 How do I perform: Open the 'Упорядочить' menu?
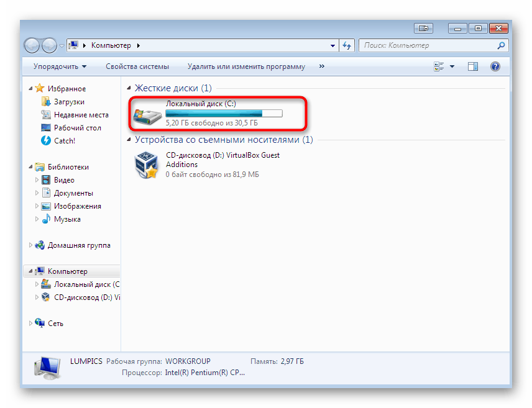[60, 66]
